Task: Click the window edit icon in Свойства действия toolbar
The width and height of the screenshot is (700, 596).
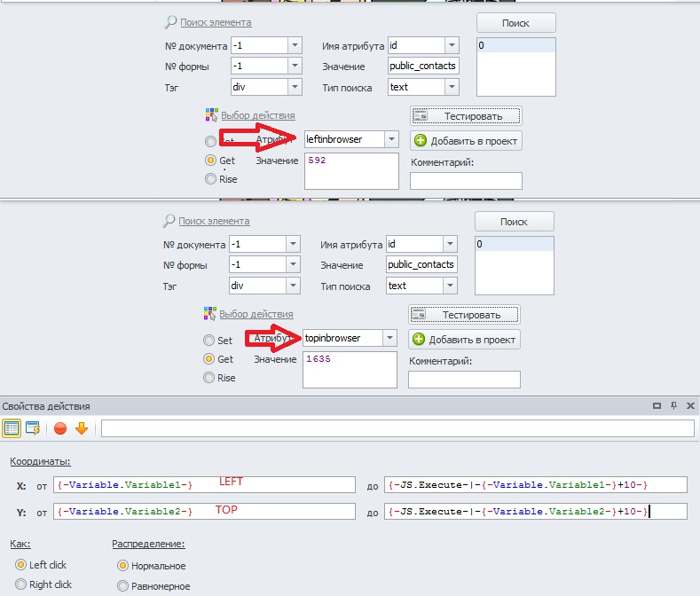Action: click(x=33, y=428)
